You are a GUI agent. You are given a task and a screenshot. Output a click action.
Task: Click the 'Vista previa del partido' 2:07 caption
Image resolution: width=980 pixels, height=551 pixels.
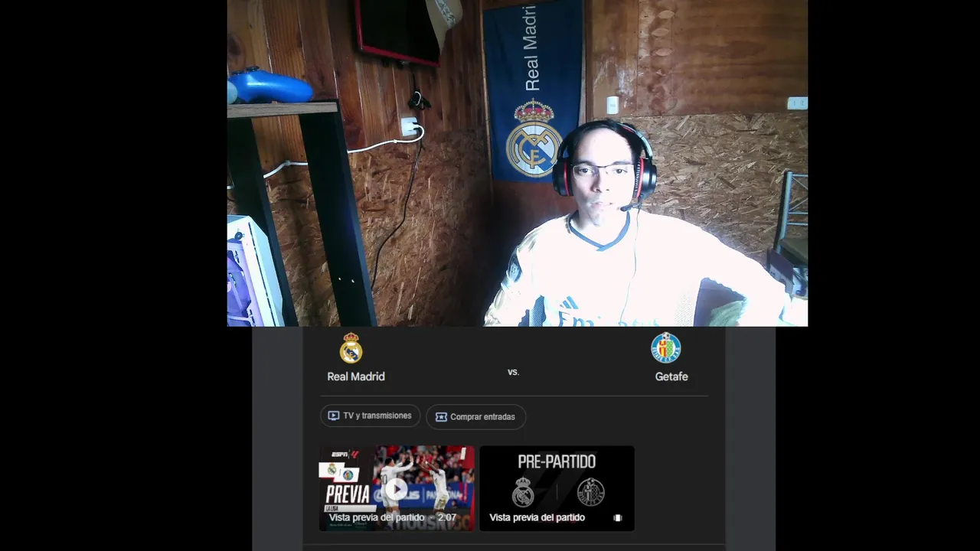click(393, 518)
